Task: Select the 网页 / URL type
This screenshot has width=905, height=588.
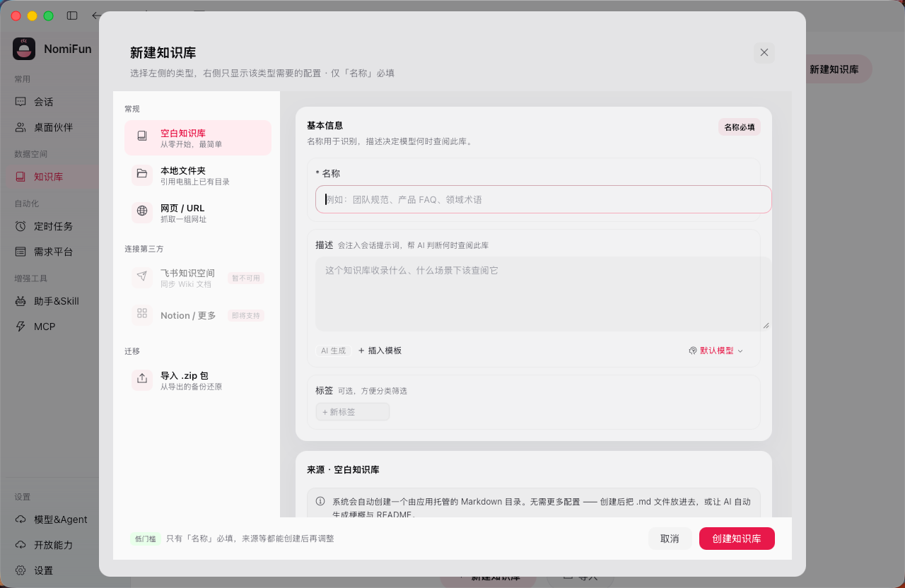Action: 198,213
